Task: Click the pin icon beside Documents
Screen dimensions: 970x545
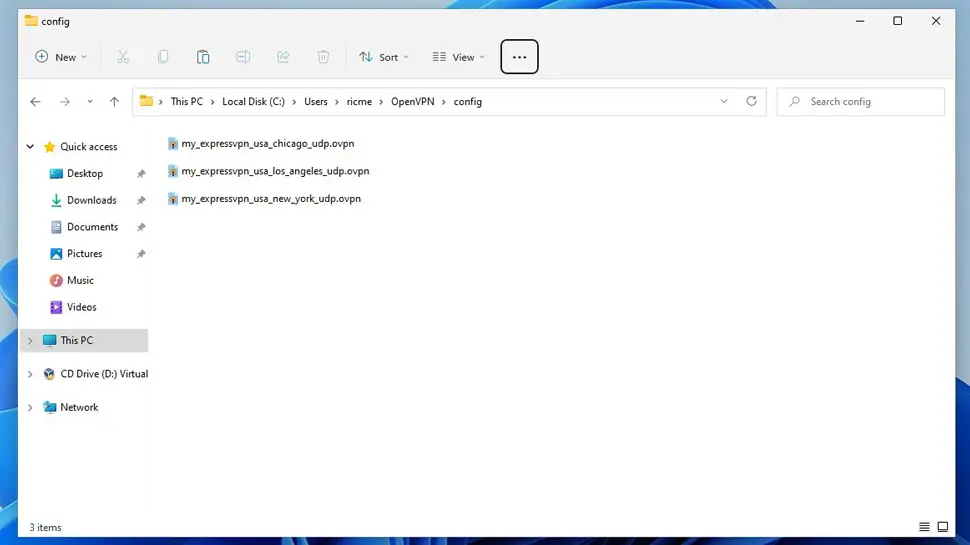Action: pos(141,227)
